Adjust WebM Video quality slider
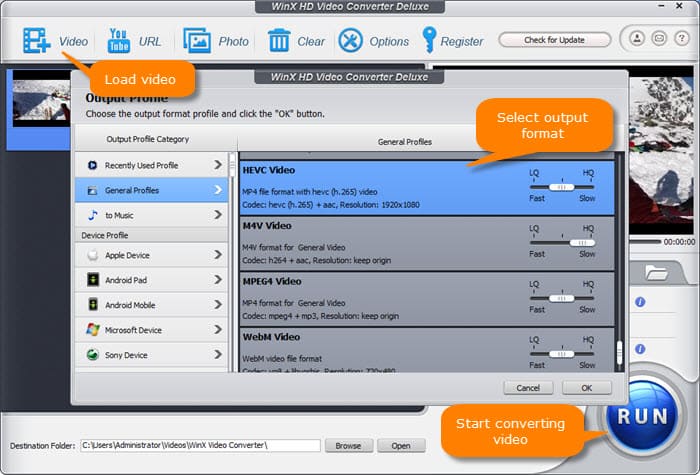Viewport: 700px width, 475px height. pyautogui.click(x=562, y=354)
